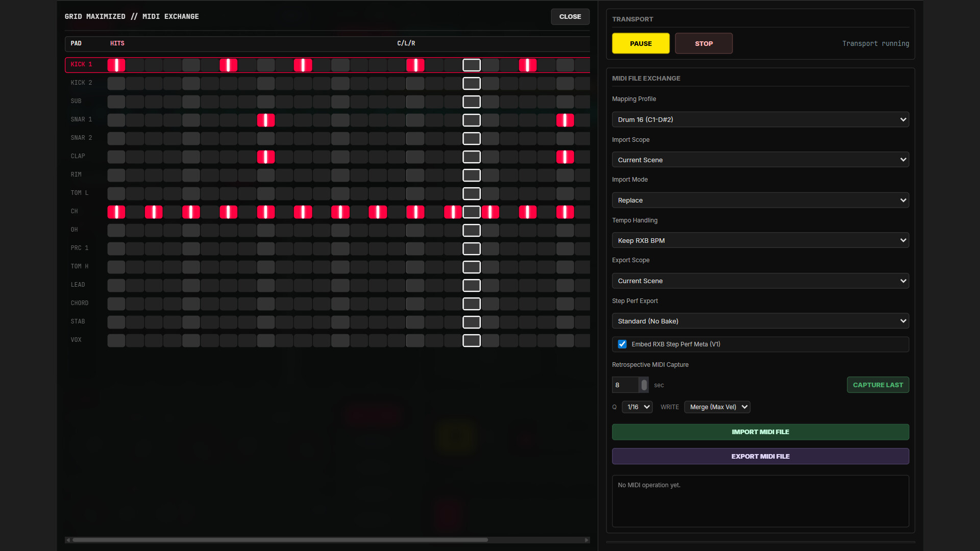Select the SUB pad label

coord(76,101)
